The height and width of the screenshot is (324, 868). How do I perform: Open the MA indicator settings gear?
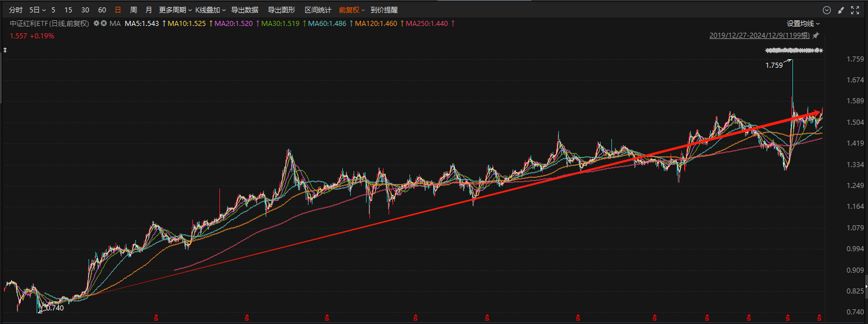pyautogui.click(x=96, y=23)
